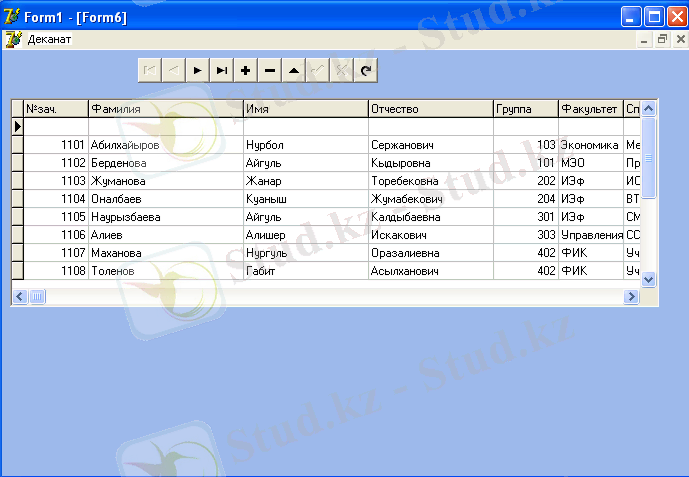The width and height of the screenshot is (689, 477).
Task: Click the №зач. column header
Action: (56, 109)
